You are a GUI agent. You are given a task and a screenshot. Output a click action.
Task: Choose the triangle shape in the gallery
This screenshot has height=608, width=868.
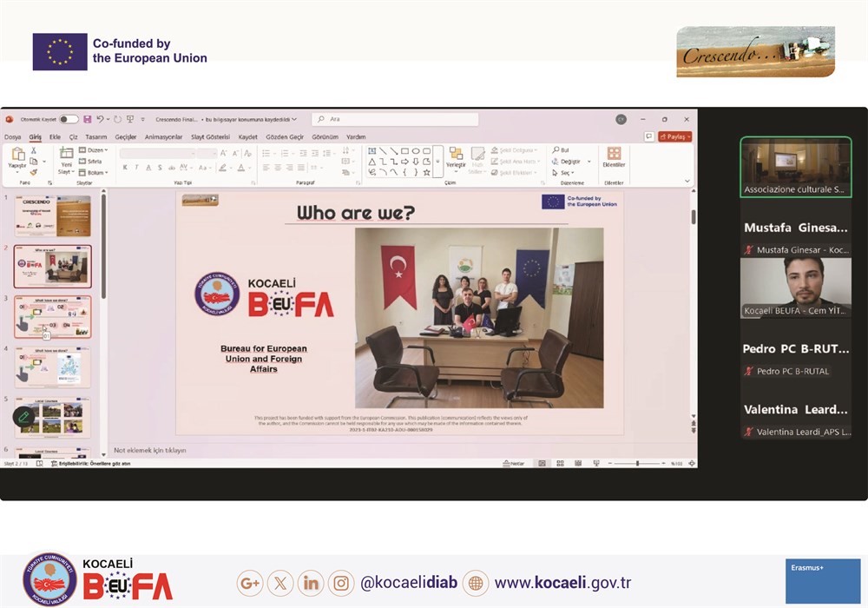[x=372, y=162]
